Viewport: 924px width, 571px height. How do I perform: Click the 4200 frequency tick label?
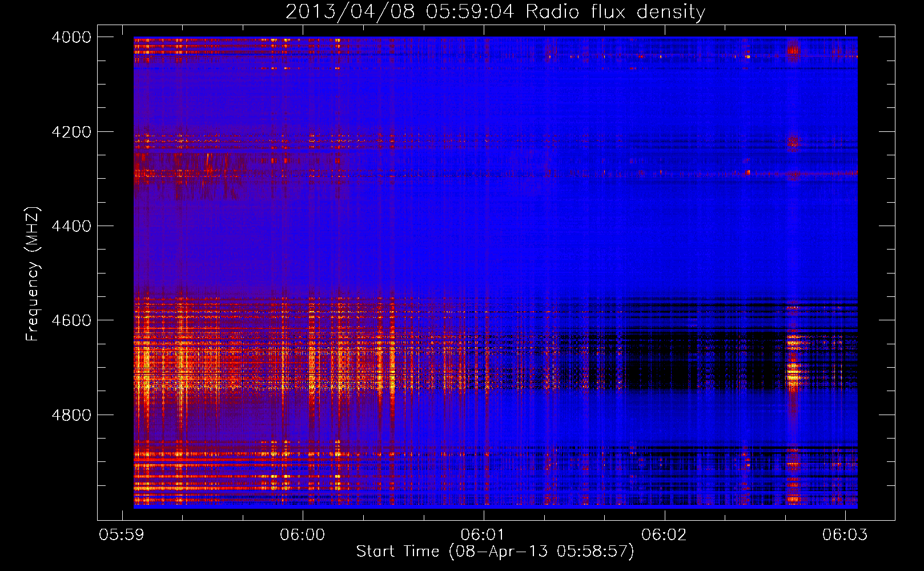[x=71, y=132]
